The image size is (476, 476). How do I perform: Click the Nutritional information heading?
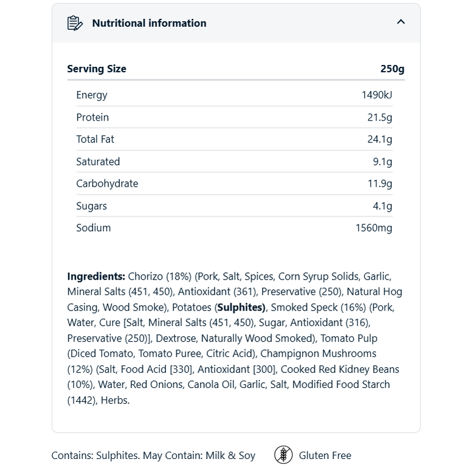click(x=149, y=23)
